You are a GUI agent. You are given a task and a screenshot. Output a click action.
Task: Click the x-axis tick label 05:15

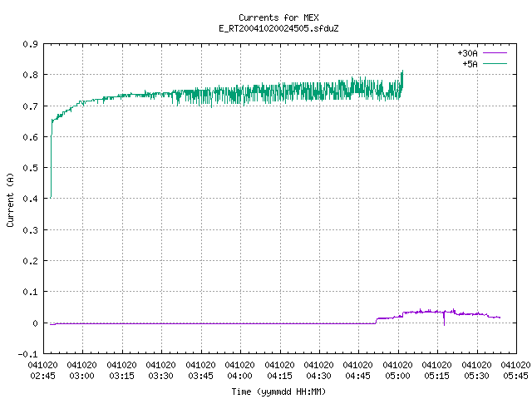tap(436, 376)
